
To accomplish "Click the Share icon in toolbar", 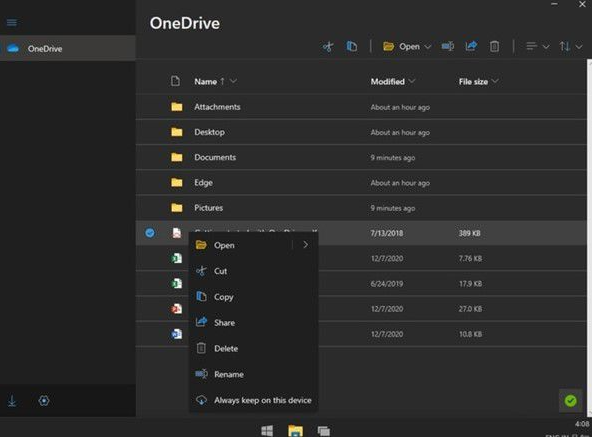I will pyautogui.click(x=471, y=46).
